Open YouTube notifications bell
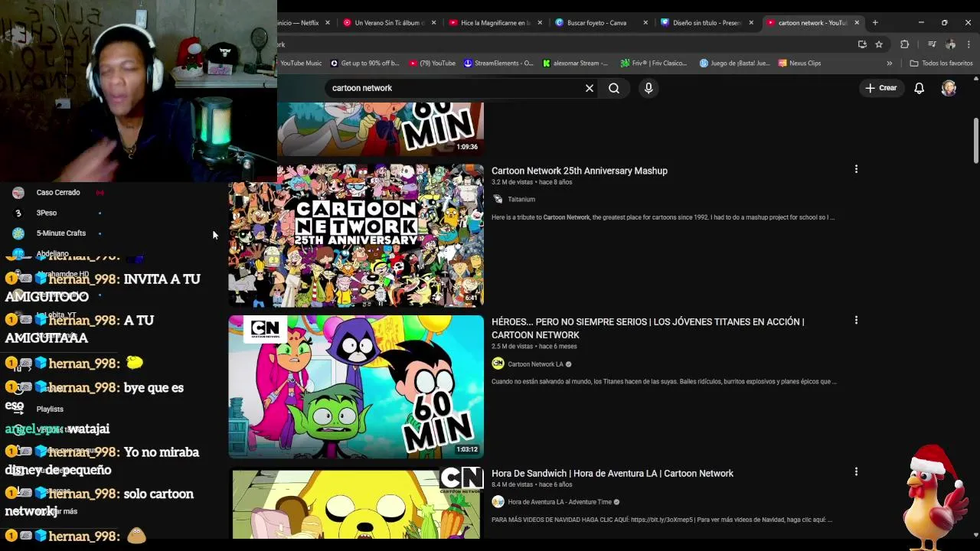The width and height of the screenshot is (980, 551). click(x=920, y=88)
